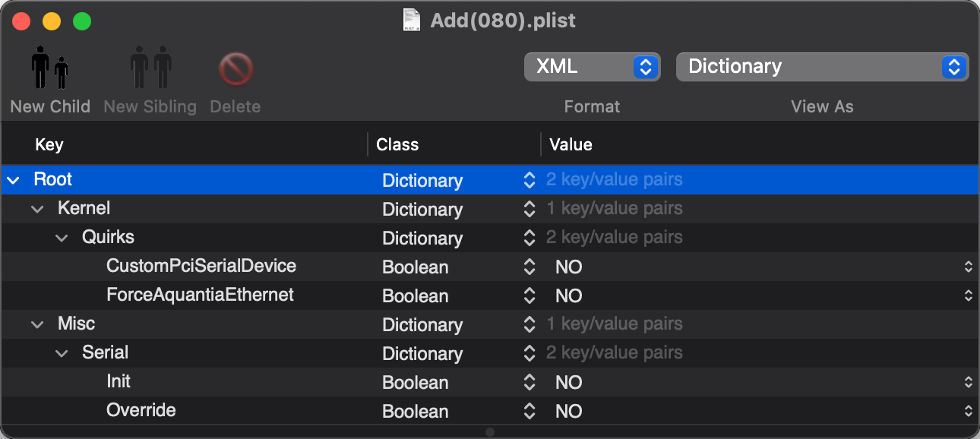Image resolution: width=980 pixels, height=439 pixels.
Task: Open class stepper for ForceAquantiaEthernet row
Action: pyautogui.click(x=530, y=295)
